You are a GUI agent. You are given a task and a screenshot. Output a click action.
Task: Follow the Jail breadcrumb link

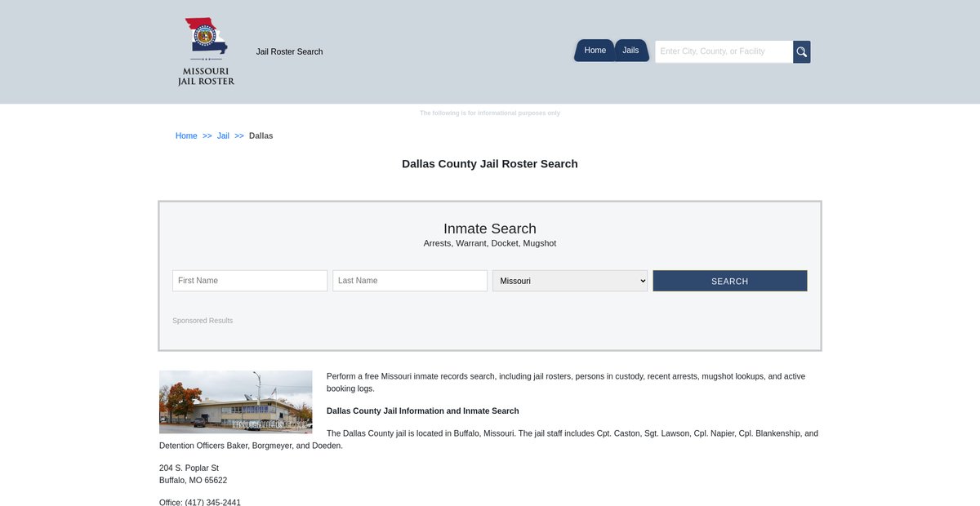point(223,136)
